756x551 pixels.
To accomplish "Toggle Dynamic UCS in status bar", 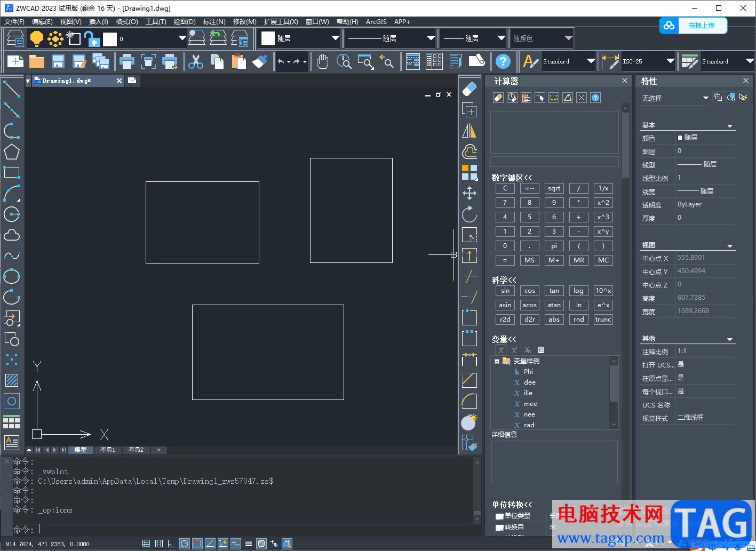I will coord(223,544).
